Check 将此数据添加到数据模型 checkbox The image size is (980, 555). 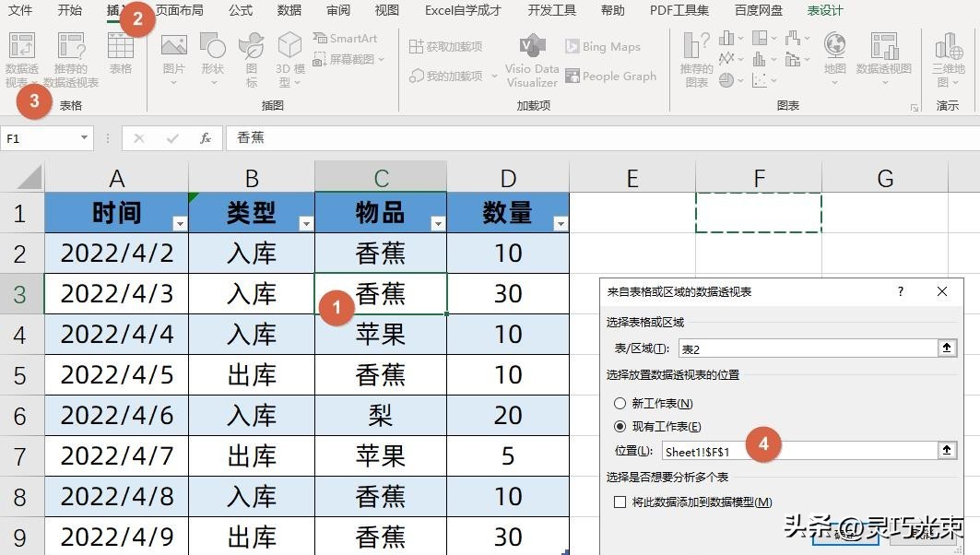point(620,502)
